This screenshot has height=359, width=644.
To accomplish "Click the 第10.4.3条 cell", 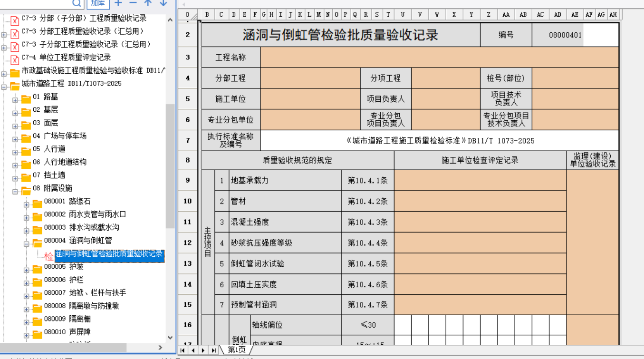I will coord(368,222).
